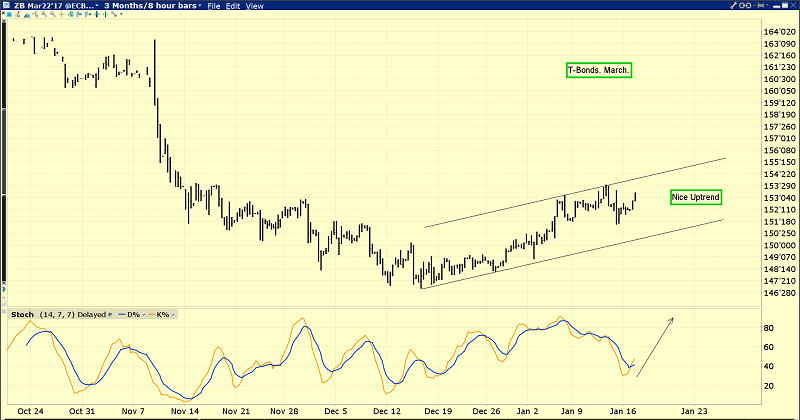
Task: Select the 'T-Bonds. March.' annotation box
Action: (x=599, y=70)
